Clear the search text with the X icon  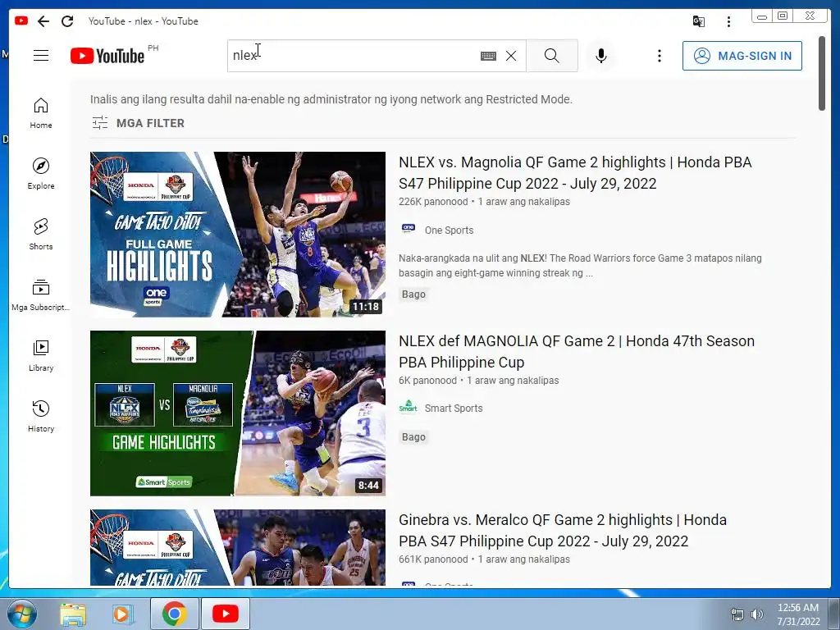[x=511, y=56]
